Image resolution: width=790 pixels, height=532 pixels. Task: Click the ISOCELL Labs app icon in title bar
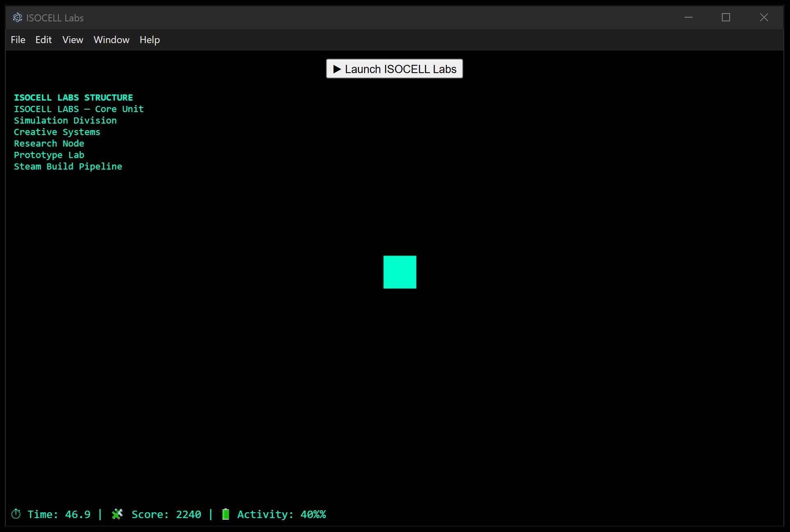(x=17, y=18)
